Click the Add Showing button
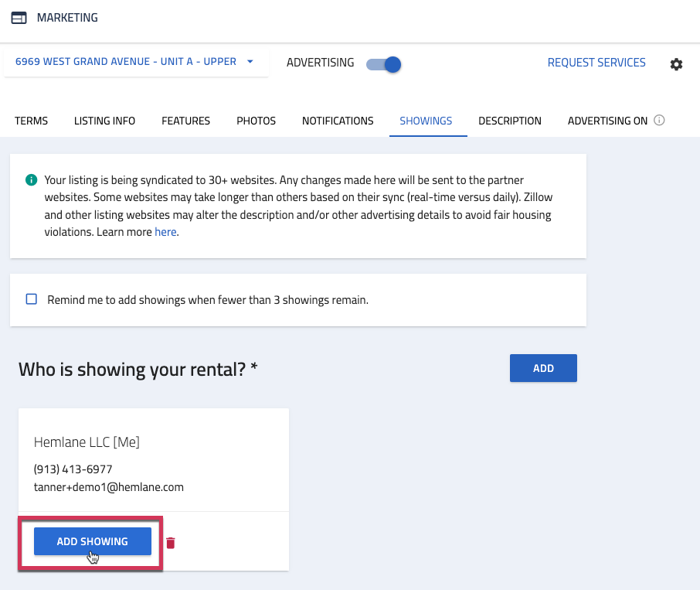This screenshot has width=700, height=590. tap(93, 541)
